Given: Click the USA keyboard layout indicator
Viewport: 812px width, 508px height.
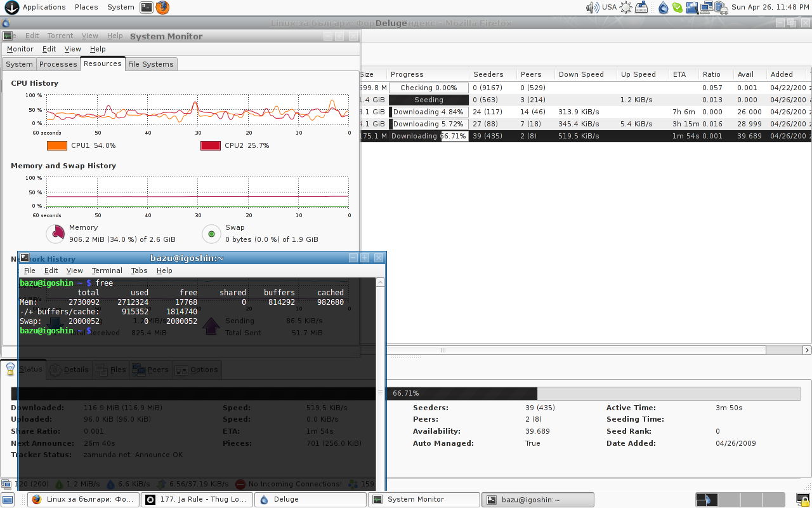Looking at the screenshot, I should point(609,8).
